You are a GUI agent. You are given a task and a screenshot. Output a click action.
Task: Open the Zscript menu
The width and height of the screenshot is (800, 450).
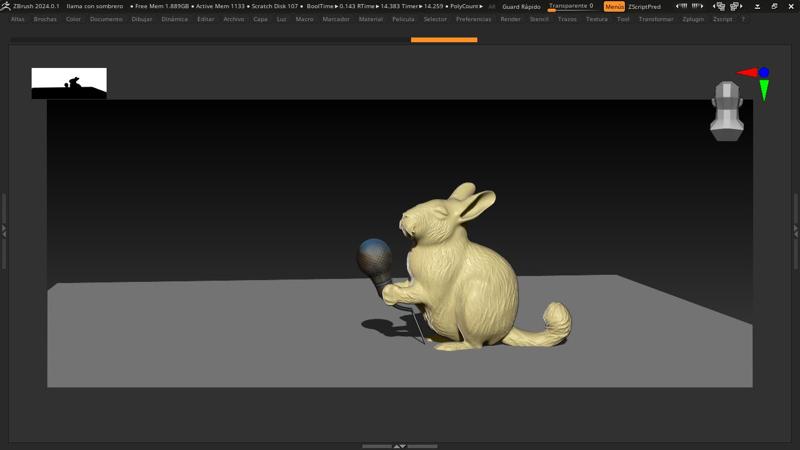(x=722, y=19)
